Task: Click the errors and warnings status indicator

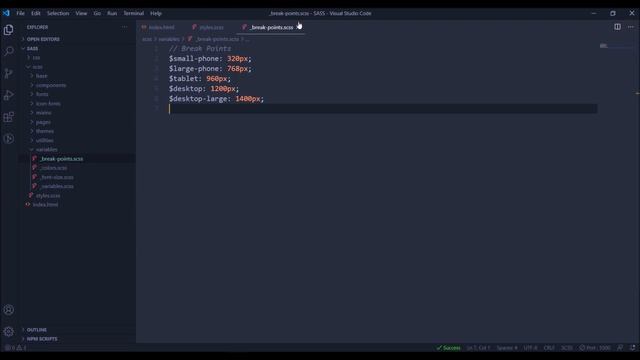Action: [16, 348]
